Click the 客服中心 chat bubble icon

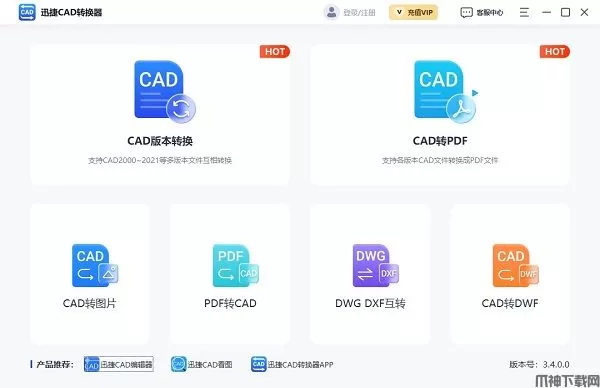466,13
